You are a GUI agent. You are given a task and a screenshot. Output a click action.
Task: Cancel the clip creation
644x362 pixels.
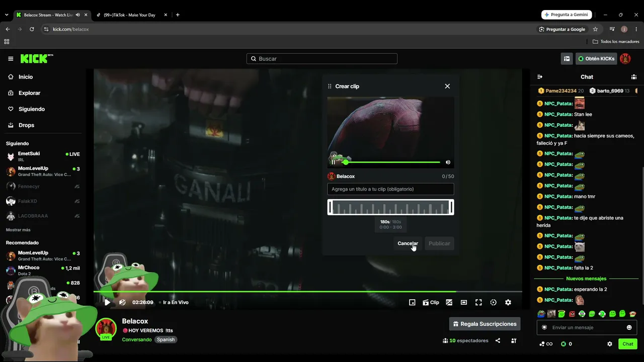tap(408, 243)
